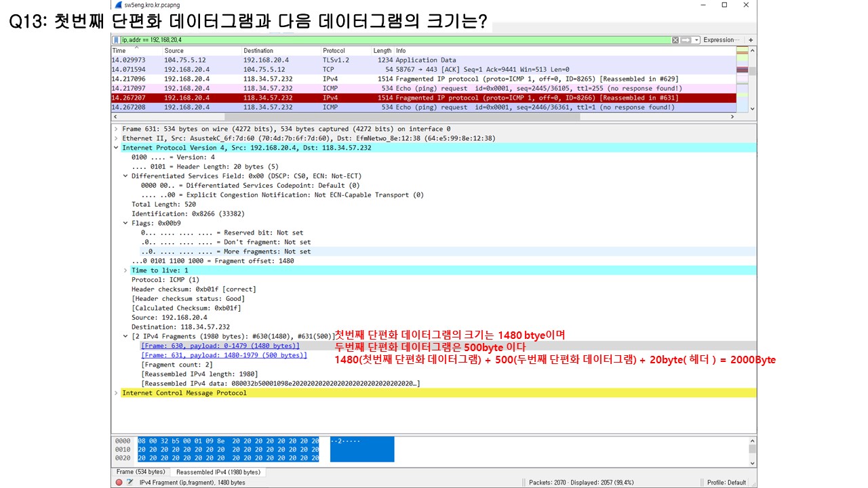The width and height of the screenshot is (868, 488).
Task: Select the Reassembled IPv4 data line
Action: coord(281,384)
